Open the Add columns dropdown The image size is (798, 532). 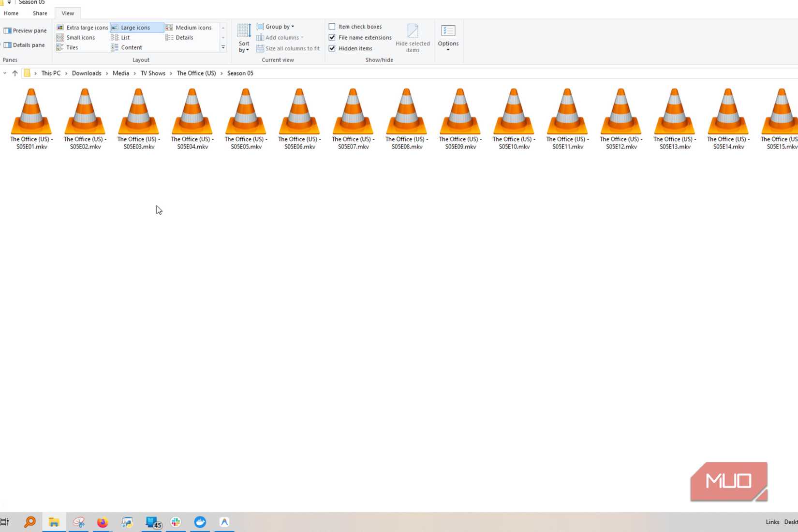coord(280,37)
